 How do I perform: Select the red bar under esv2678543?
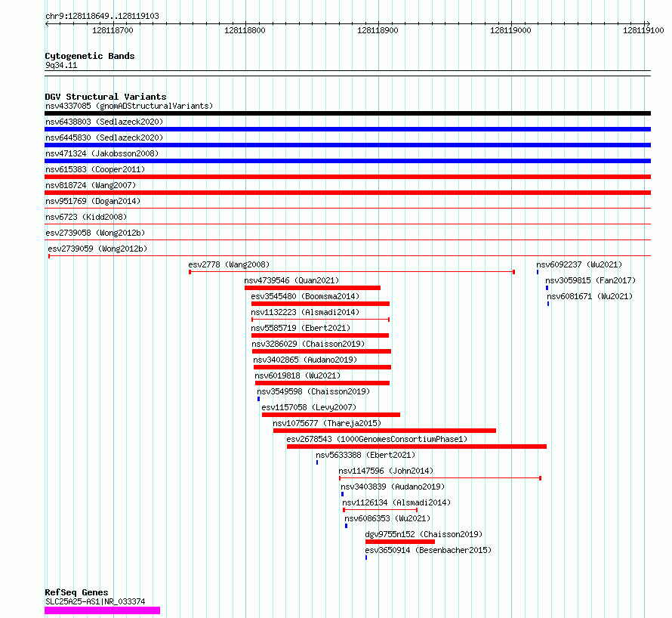pyautogui.click(x=417, y=447)
